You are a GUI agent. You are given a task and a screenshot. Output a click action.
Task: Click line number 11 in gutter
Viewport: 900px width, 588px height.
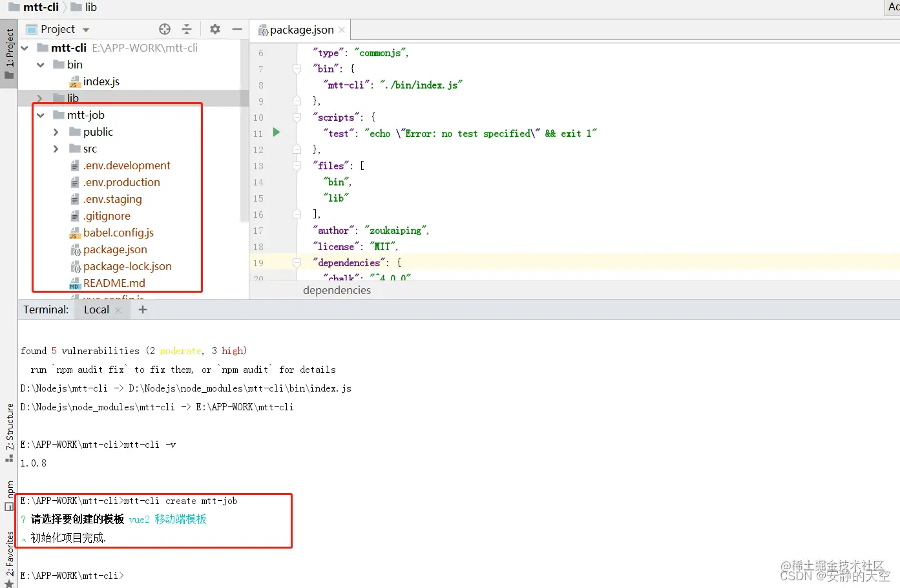coord(258,134)
